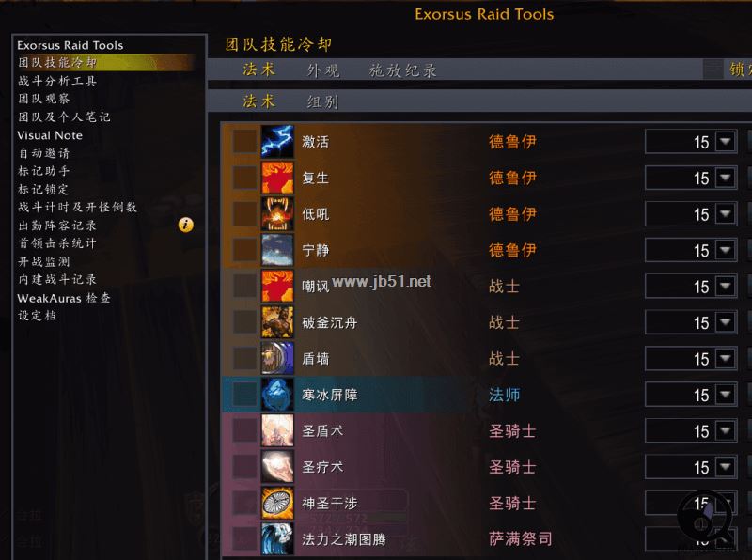The height and width of the screenshot is (560, 752).
Task: Click the 激活 lightning spell icon
Action: (x=277, y=142)
